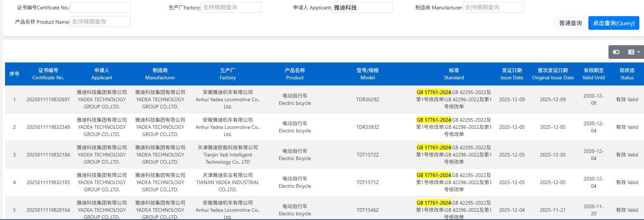Click the Manufacturer search input field
Viewport: 644px width, 220px height.
click(493, 7)
